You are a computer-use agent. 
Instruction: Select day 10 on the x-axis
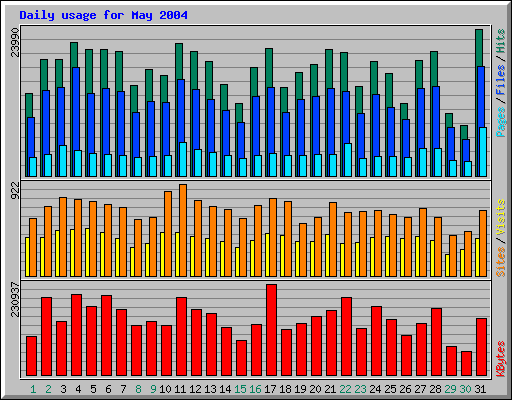click(165, 389)
